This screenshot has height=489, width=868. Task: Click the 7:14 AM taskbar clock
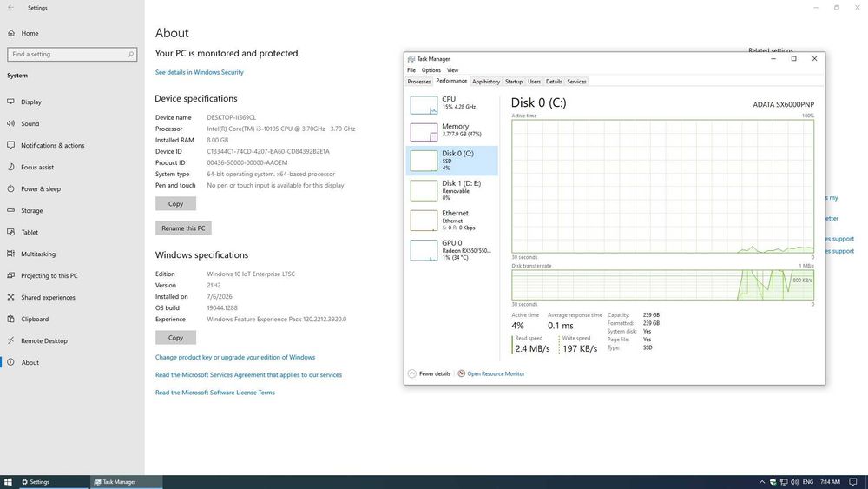point(830,482)
